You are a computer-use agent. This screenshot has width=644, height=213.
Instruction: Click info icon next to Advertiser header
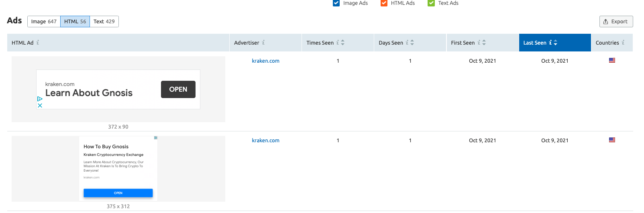[x=263, y=42]
